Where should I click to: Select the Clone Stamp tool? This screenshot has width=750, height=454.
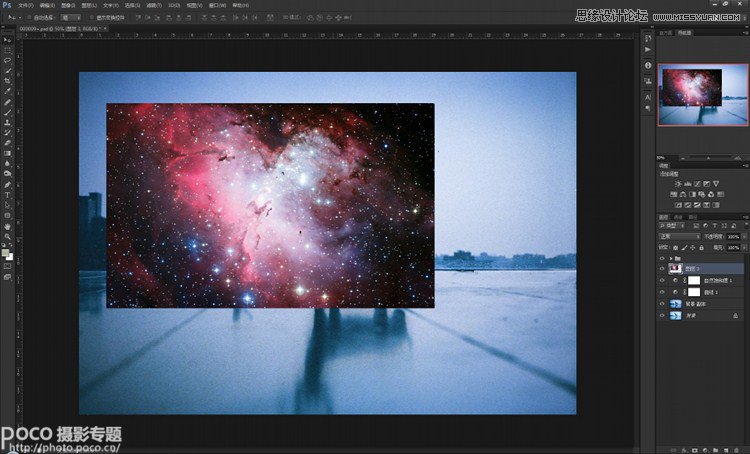click(x=7, y=122)
